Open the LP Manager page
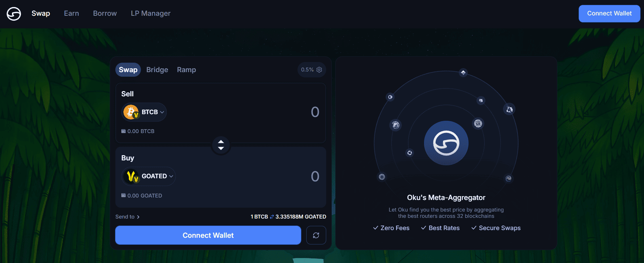The width and height of the screenshot is (644, 263). pyautogui.click(x=151, y=13)
